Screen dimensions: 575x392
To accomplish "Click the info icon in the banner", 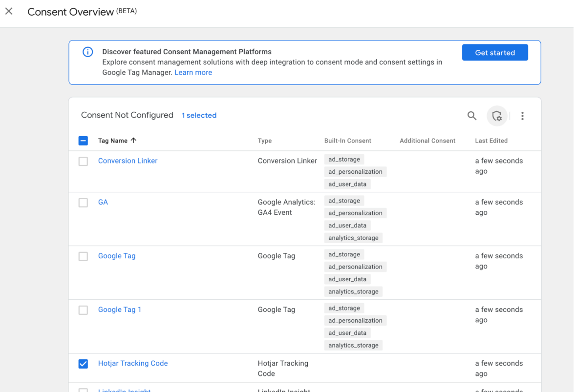I will pyautogui.click(x=87, y=52).
